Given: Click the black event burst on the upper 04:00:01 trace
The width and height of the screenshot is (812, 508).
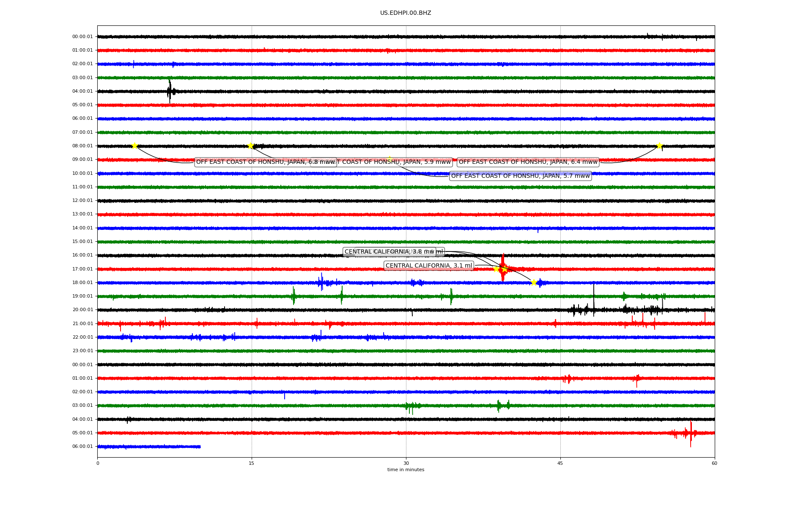Looking at the screenshot, I should tap(170, 91).
